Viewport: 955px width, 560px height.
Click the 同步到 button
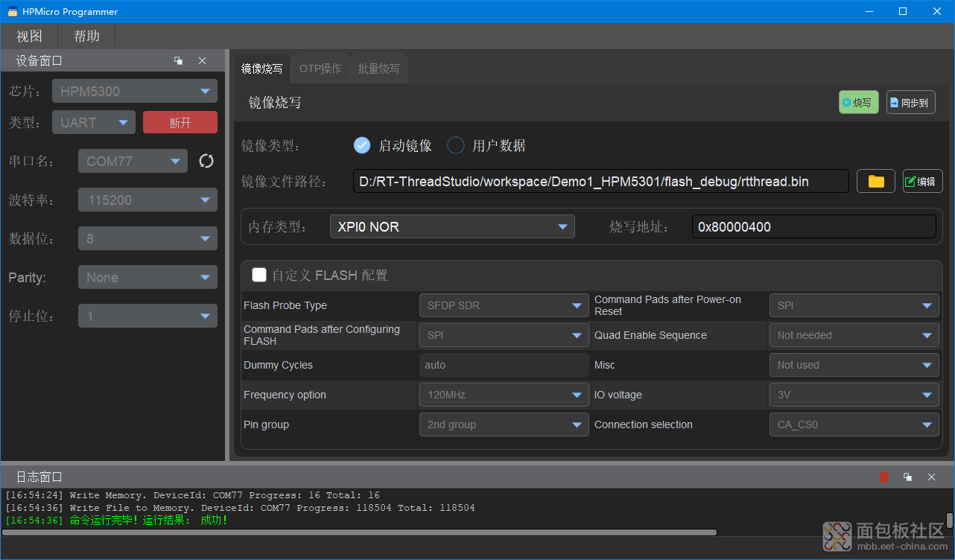pyautogui.click(x=910, y=103)
